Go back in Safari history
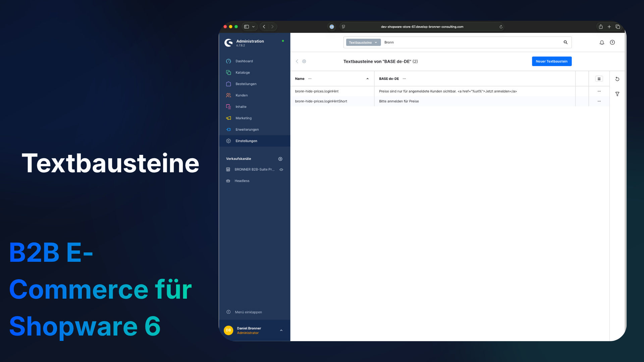This screenshot has width=644, height=362. 264,27
